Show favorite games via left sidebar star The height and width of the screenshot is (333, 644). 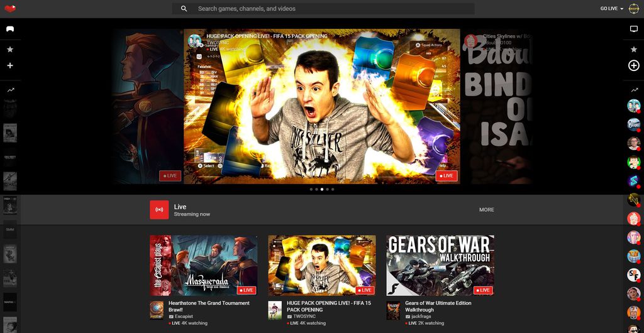(x=10, y=49)
